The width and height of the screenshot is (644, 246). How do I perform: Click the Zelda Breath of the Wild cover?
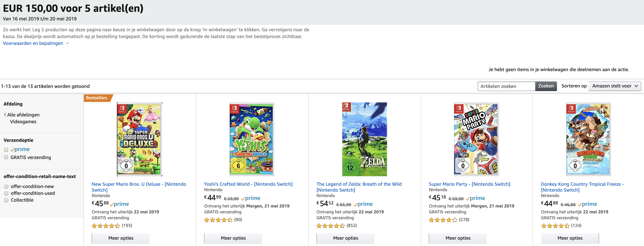[364, 139]
